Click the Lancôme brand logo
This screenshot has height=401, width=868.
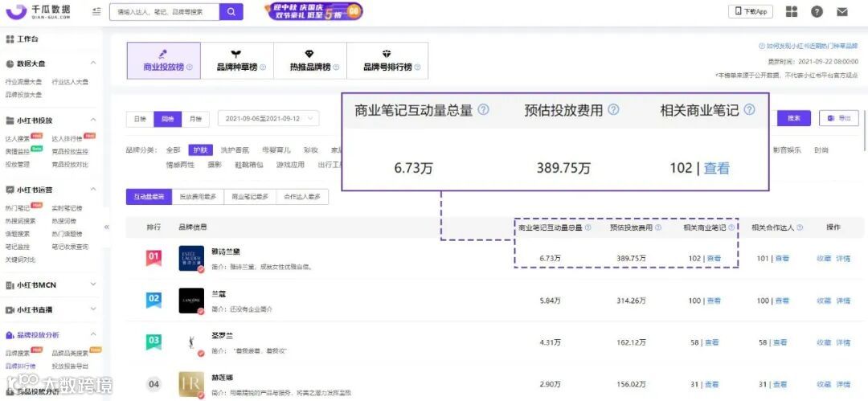[x=192, y=301]
